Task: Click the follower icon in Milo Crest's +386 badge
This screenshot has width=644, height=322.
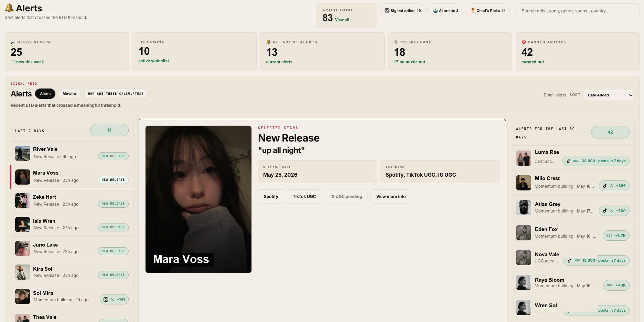Action: 612,186
